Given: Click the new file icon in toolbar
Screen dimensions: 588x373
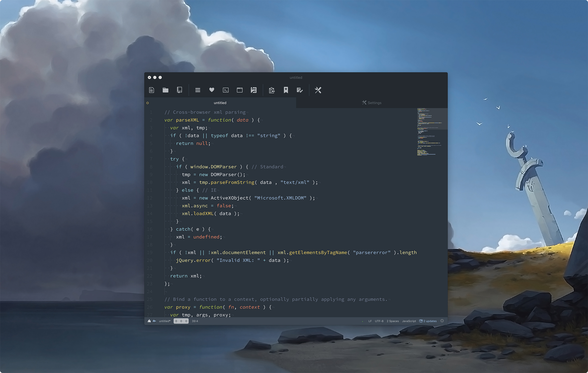Looking at the screenshot, I should pyautogui.click(x=151, y=90).
